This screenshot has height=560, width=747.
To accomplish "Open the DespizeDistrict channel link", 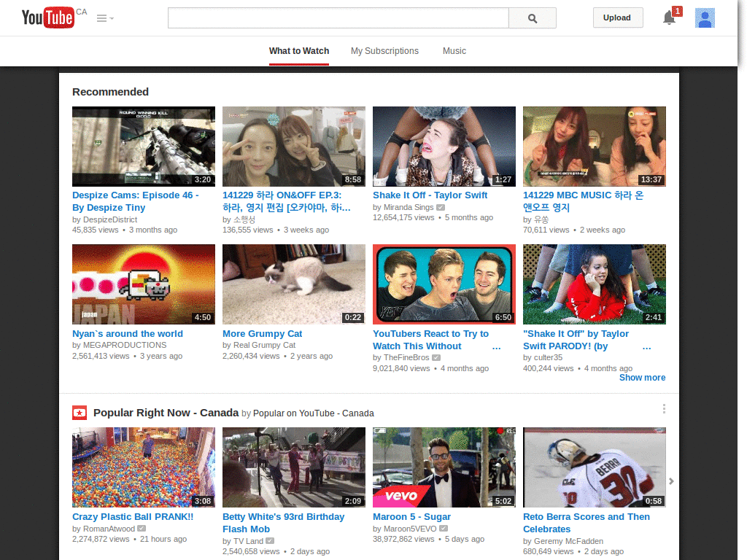I will click(x=110, y=219).
